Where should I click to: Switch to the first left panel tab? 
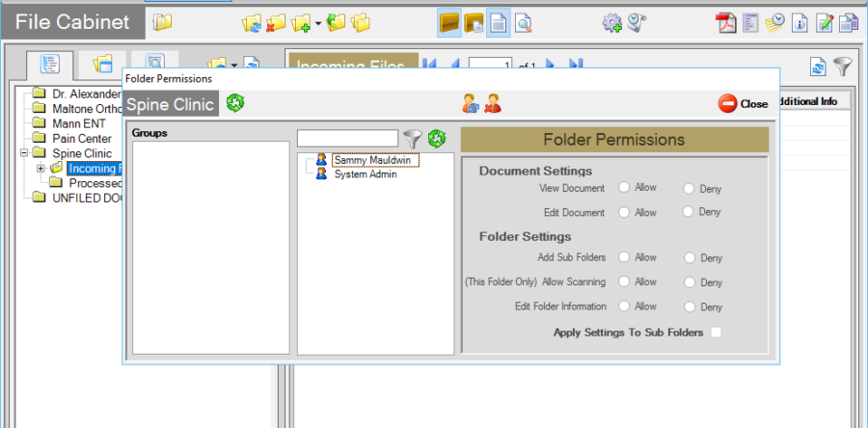(52, 65)
